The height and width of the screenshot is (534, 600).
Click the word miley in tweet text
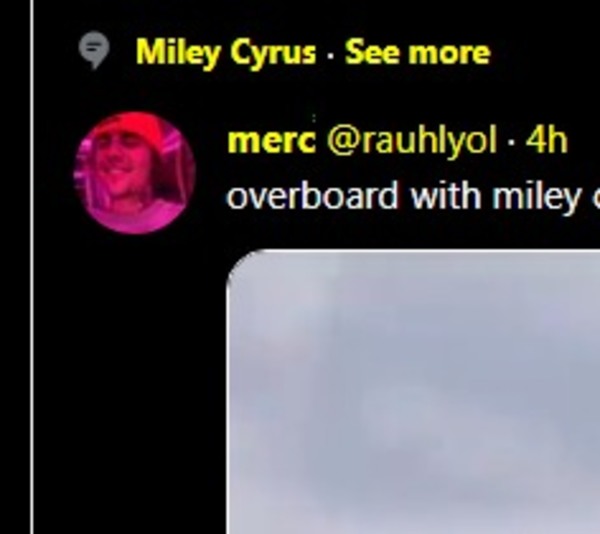[536, 197]
